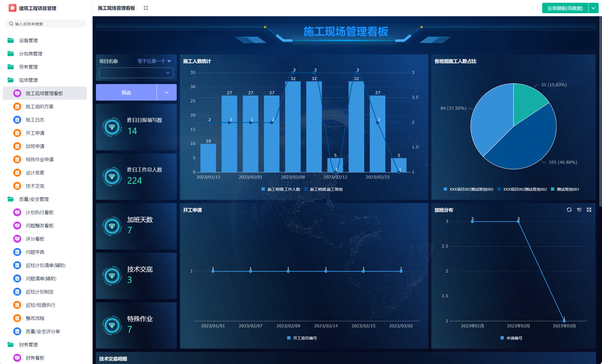
Task: Toggle 施工明细.工作人数 legend series
Action: 283,189
